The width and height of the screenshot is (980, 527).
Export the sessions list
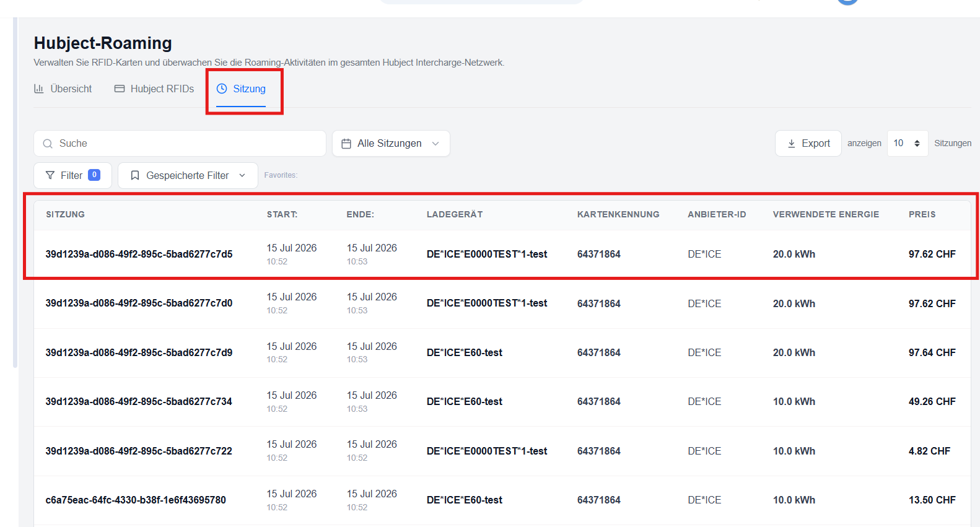coord(808,143)
